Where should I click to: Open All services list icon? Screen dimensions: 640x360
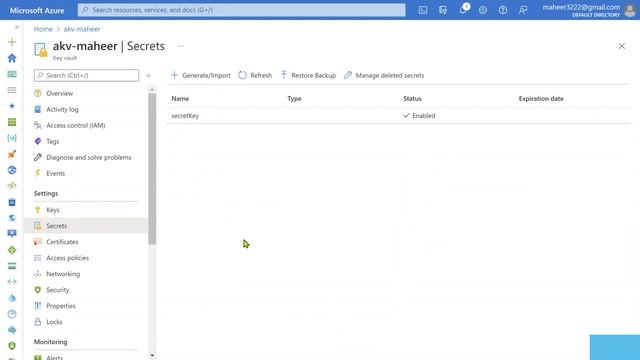(x=12, y=90)
